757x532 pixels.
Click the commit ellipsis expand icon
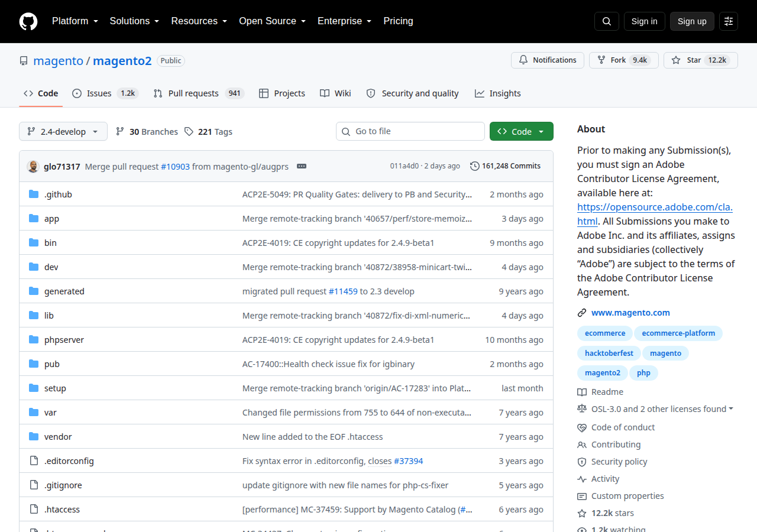coord(302,166)
